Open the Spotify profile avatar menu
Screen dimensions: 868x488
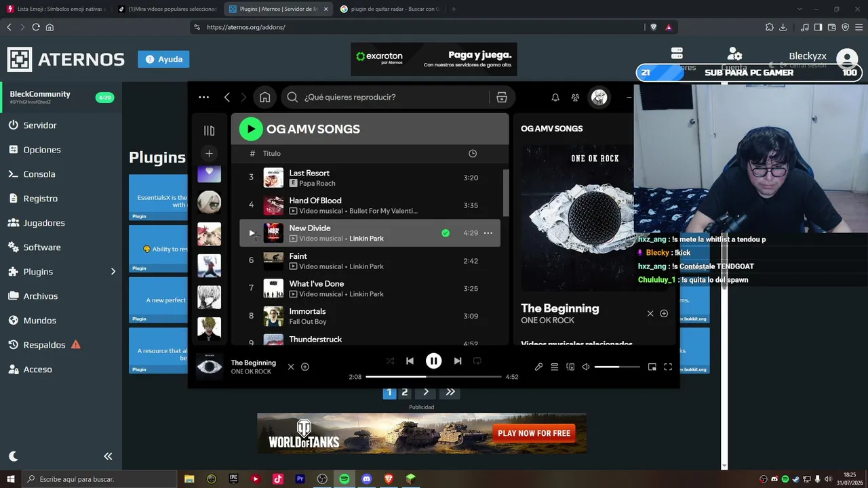point(599,98)
